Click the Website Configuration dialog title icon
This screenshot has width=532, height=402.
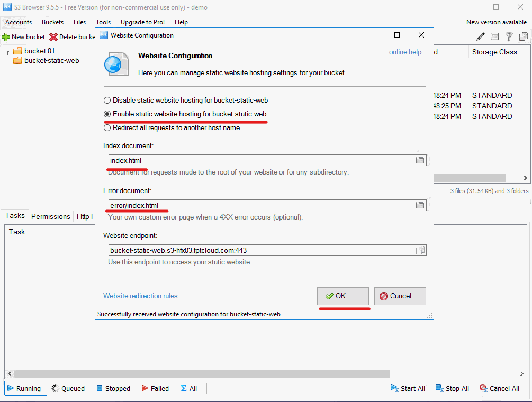tap(103, 35)
